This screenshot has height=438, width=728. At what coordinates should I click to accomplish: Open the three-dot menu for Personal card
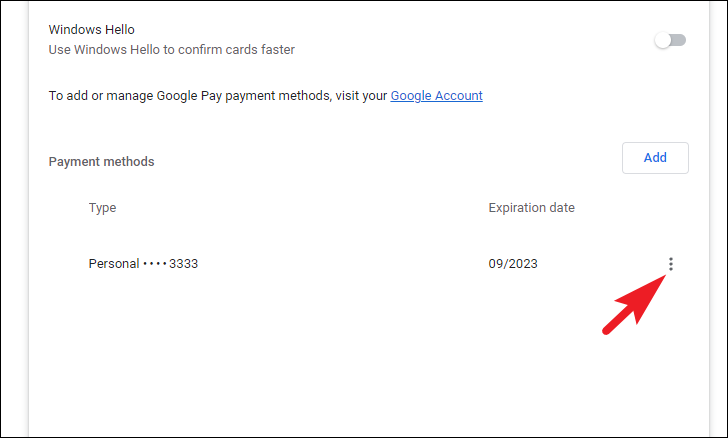point(671,264)
